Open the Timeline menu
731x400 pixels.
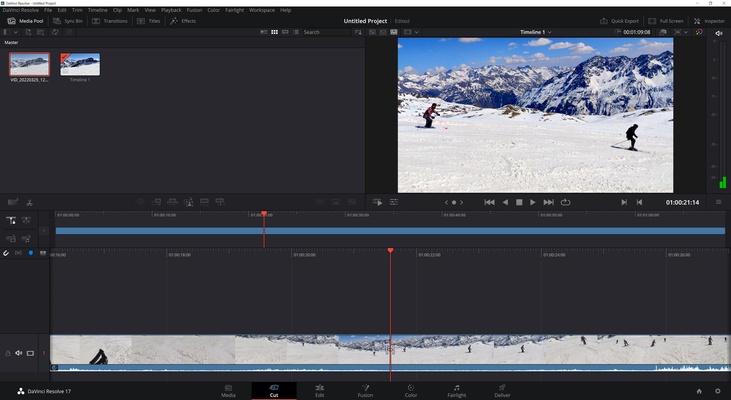coord(97,10)
